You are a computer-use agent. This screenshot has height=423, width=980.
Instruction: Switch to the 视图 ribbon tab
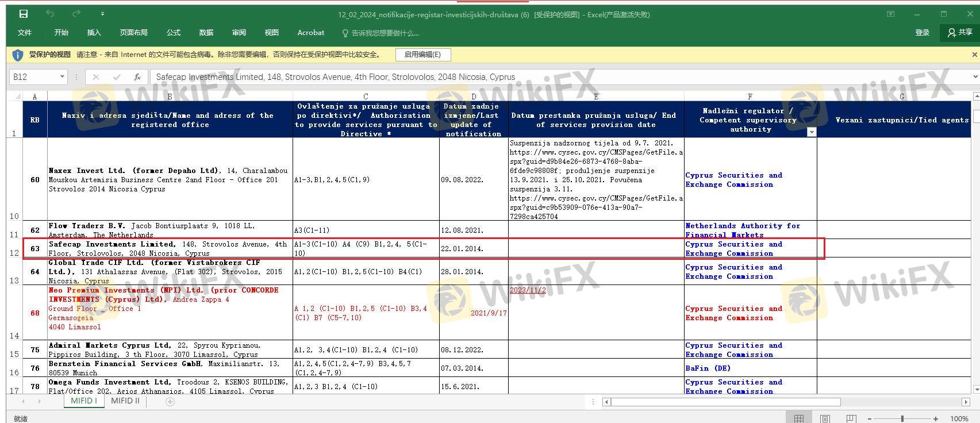point(271,33)
